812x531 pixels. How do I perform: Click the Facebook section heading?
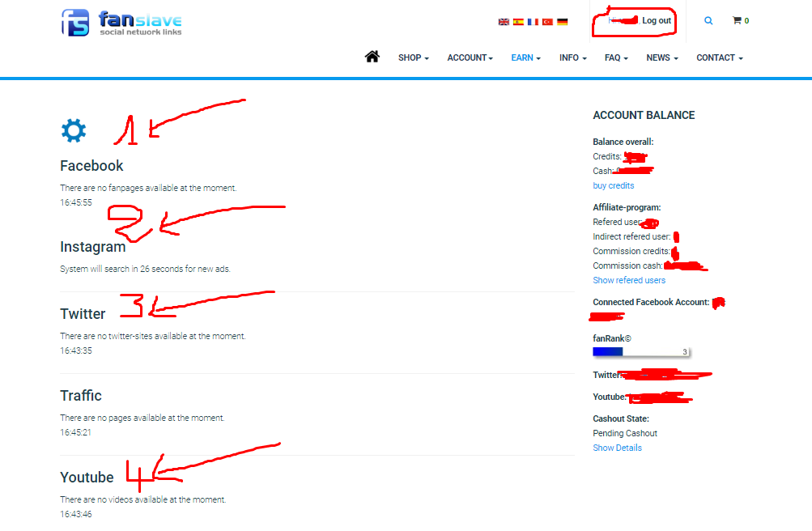click(91, 166)
